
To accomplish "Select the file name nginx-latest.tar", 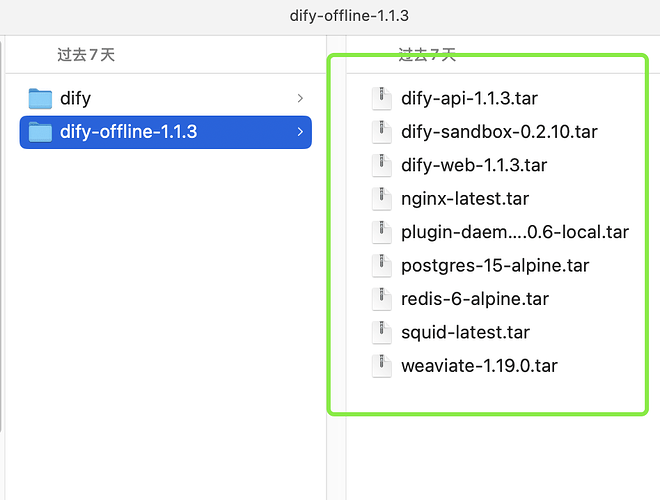I will [x=465, y=199].
